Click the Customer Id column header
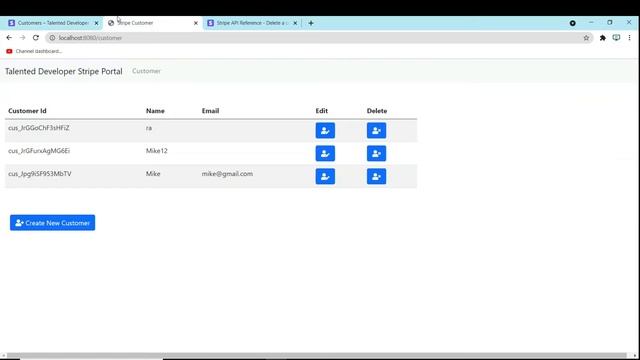640x360 pixels. pos(27,111)
